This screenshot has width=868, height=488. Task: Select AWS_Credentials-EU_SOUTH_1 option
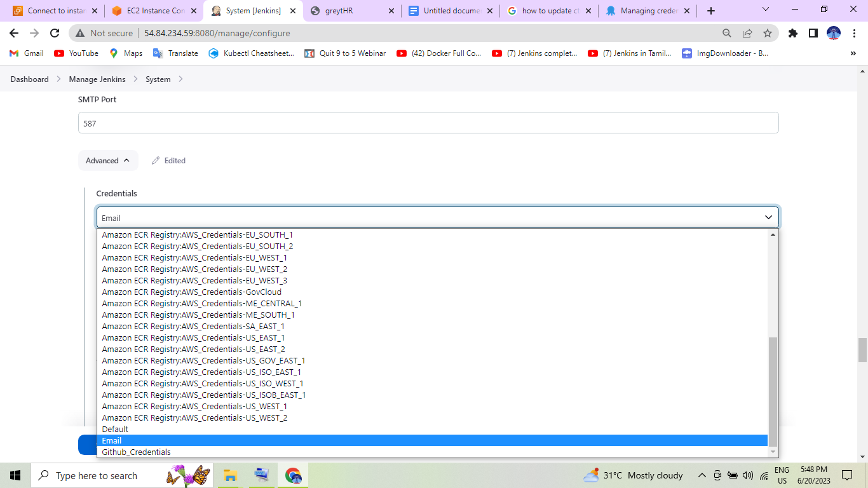click(x=432, y=235)
